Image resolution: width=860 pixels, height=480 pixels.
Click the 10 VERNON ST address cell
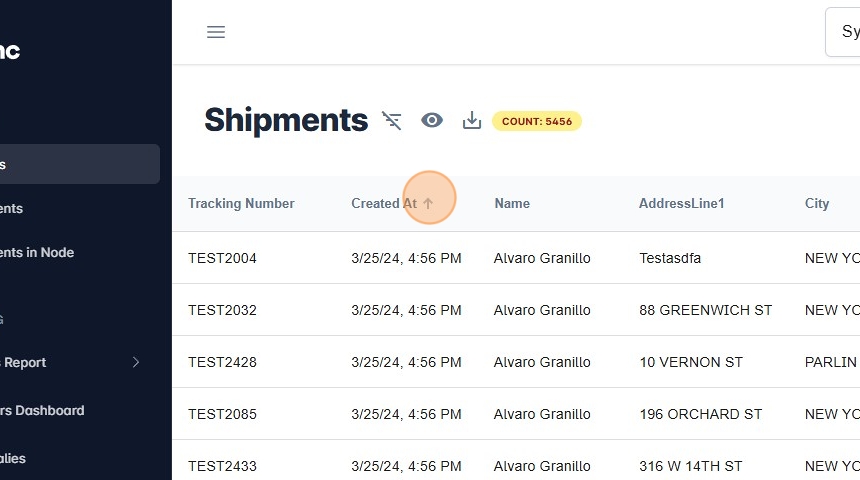(691, 362)
